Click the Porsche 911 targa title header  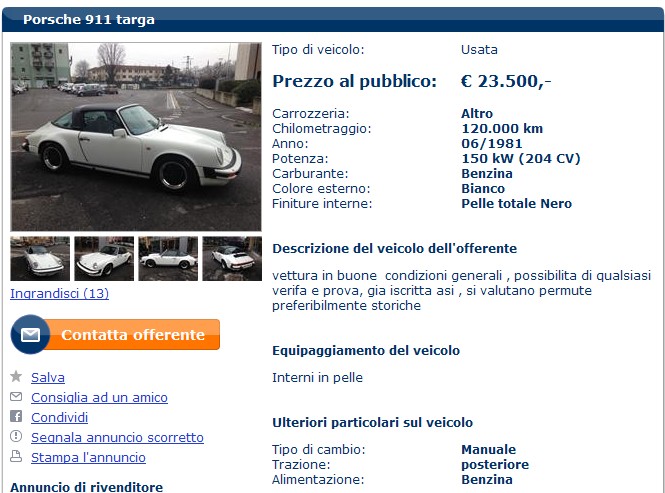89,20
